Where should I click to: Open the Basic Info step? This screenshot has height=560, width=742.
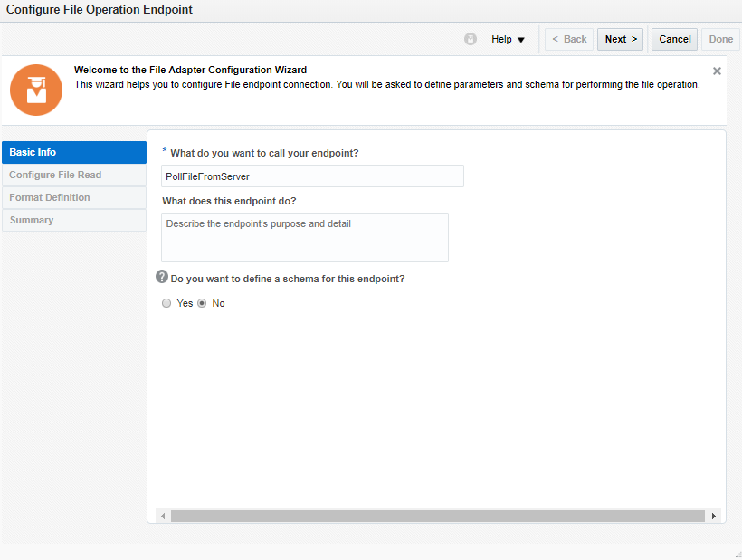click(x=74, y=152)
